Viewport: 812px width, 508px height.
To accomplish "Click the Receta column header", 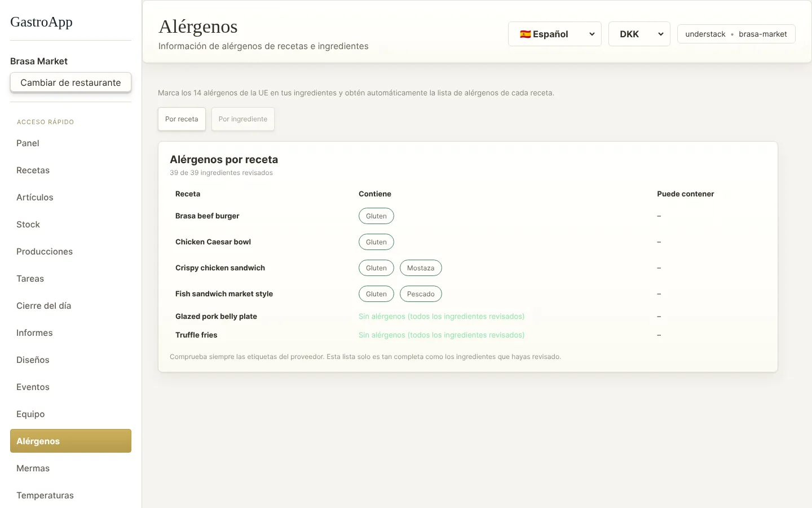I will coord(188,194).
